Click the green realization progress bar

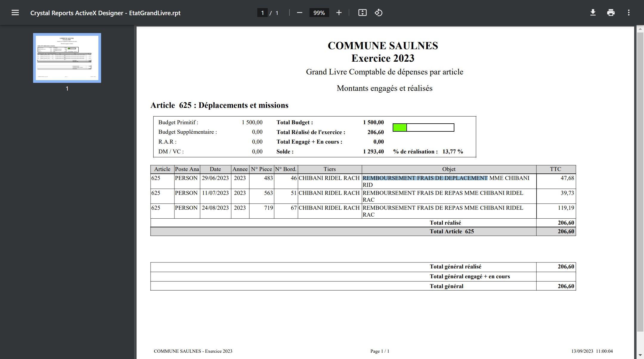pyautogui.click(x=423, y=128)
